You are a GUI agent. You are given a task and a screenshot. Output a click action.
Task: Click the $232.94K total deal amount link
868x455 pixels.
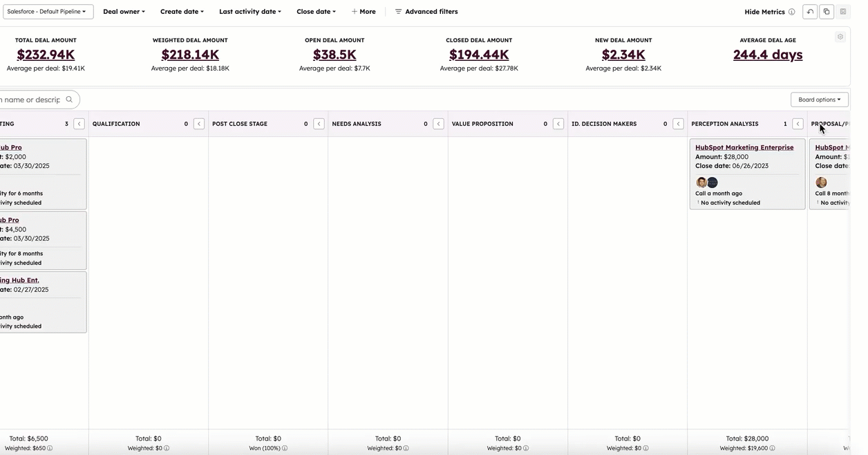click(x=46, y=54)
